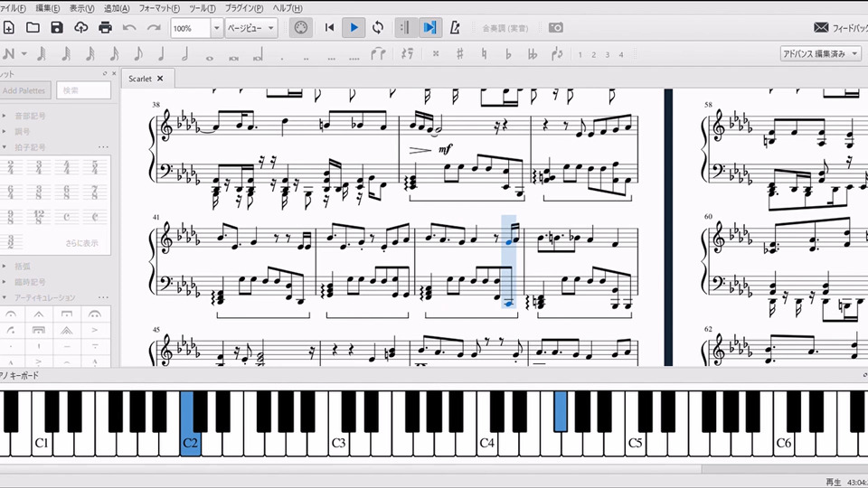868x488 pixels.
Task: Flip note stem direction
Action: tap(557, 53)
